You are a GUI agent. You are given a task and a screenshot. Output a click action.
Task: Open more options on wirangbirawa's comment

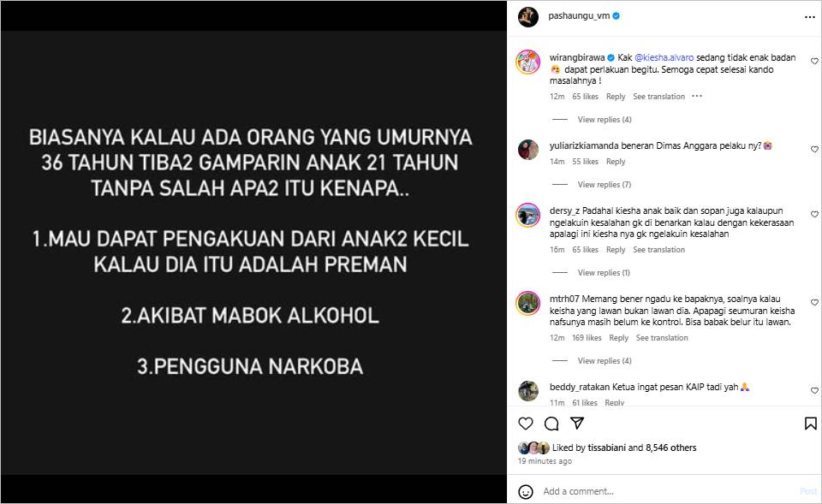[x=697, y=97]
